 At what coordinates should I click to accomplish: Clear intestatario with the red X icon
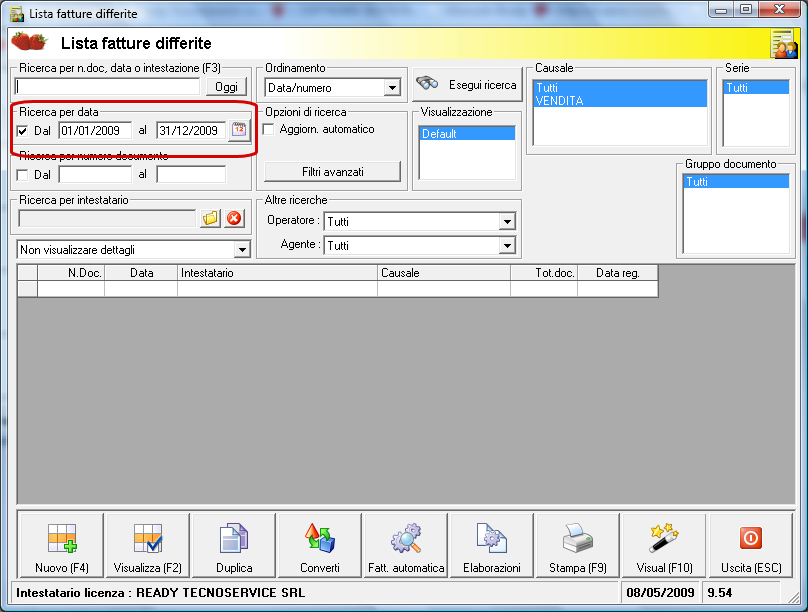(234, 218)
